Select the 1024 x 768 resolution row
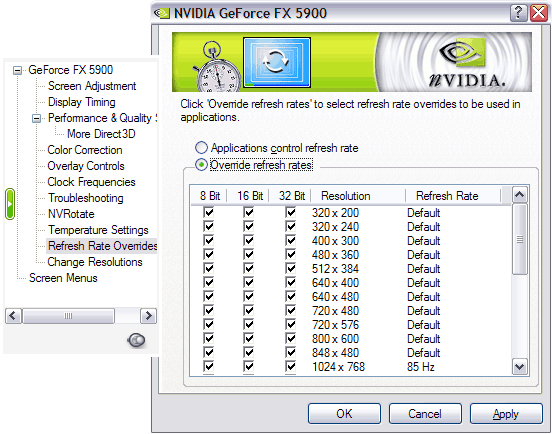Viewport: 552px width, 434px height. click(x=351, y=366)
